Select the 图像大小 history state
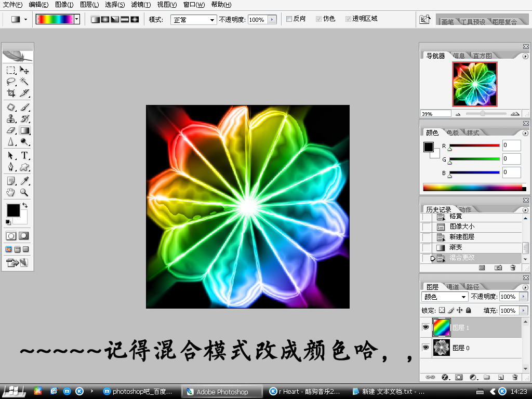Viewport: 532px width, 399px height. [462, 227]
